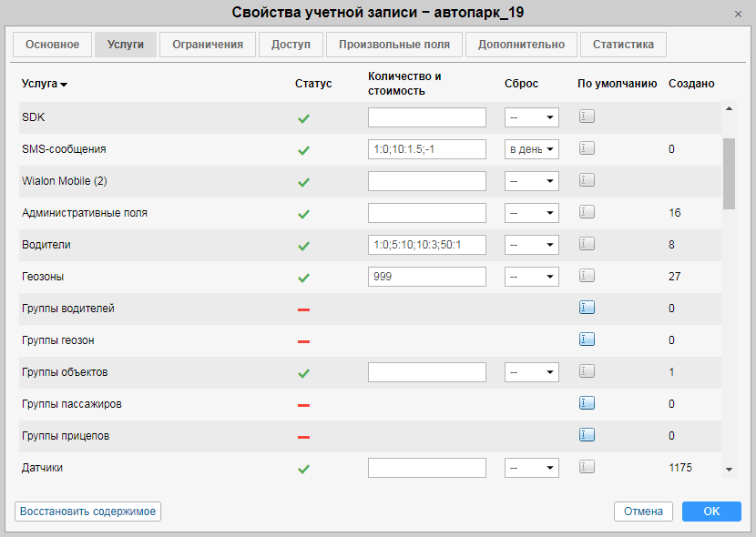Sort the list by Услуга column header
The height and width of the screenshot is (537, 756).
45,84
